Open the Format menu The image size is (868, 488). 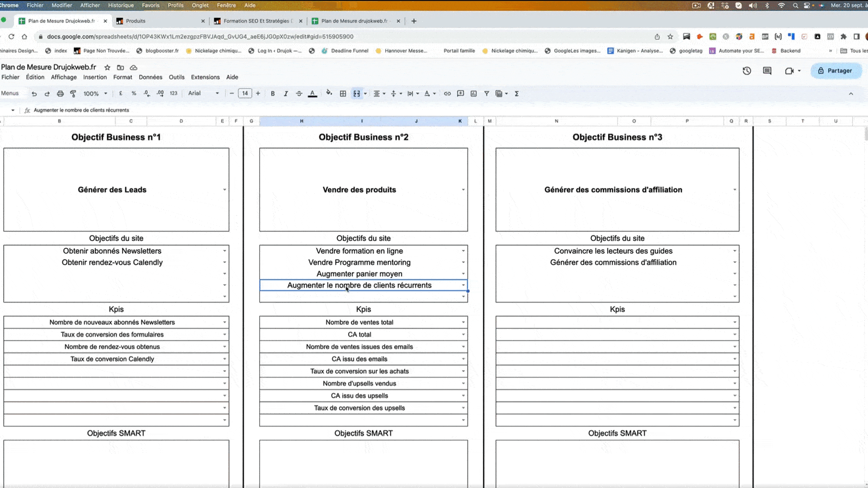click(123, 77)
